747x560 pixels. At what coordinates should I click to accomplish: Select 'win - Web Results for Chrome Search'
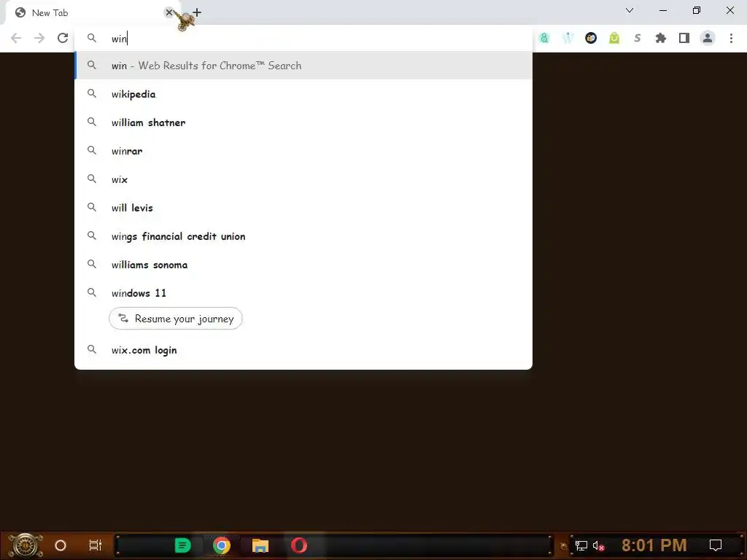pos(303,66)
